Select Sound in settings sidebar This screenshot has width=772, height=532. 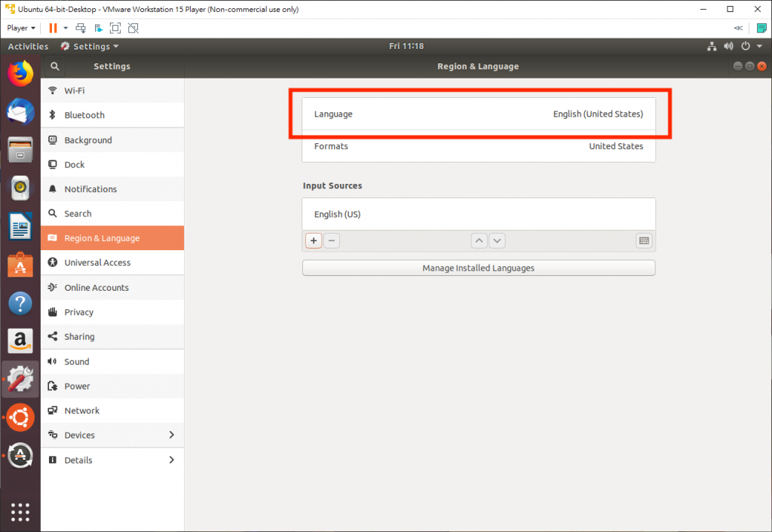pos(113,362)
